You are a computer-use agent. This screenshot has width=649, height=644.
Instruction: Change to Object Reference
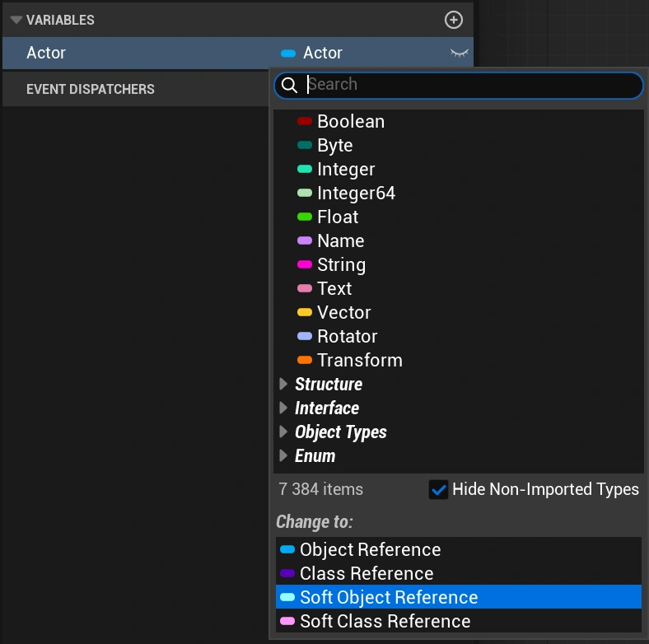click(x=459, y=549)
